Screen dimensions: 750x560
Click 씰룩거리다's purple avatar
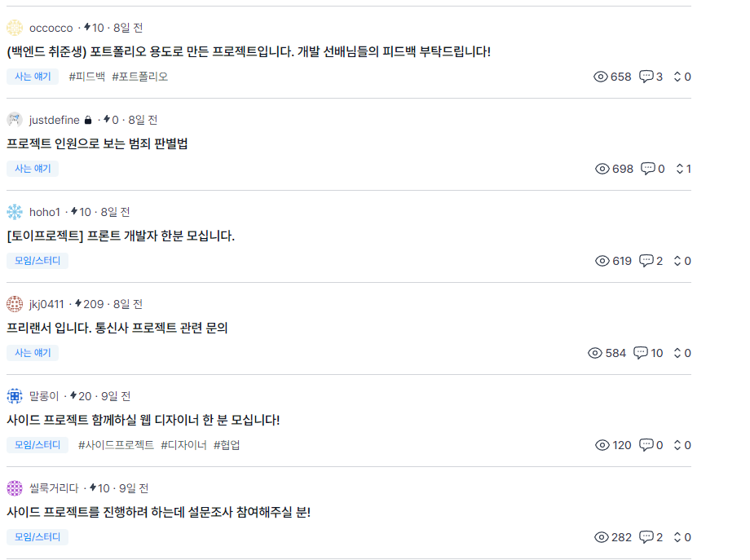pos(14,487)
